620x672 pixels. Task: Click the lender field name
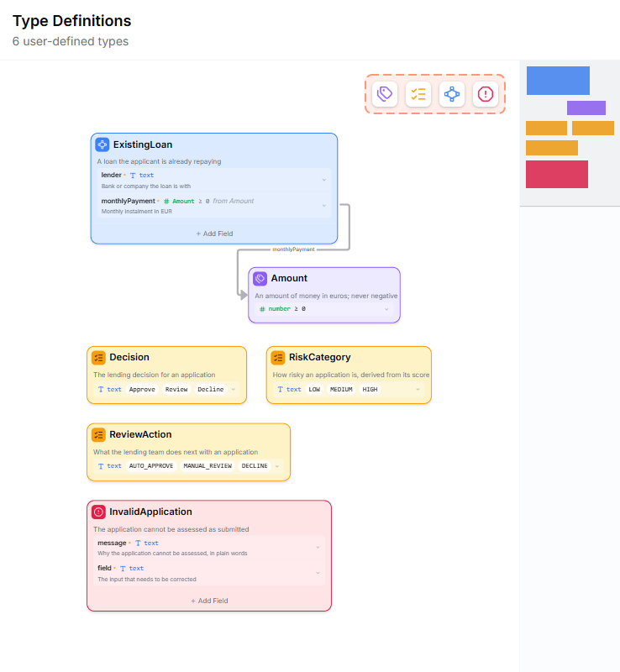(112, 175)
